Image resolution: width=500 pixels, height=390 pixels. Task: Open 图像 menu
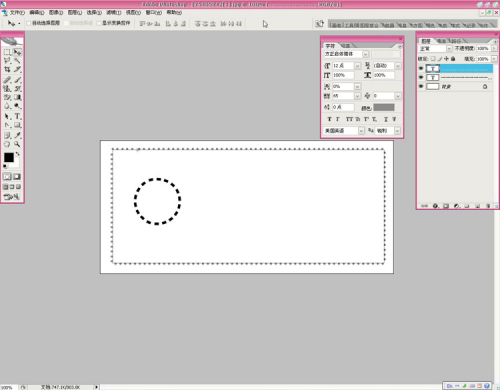(x=56, y=13)
